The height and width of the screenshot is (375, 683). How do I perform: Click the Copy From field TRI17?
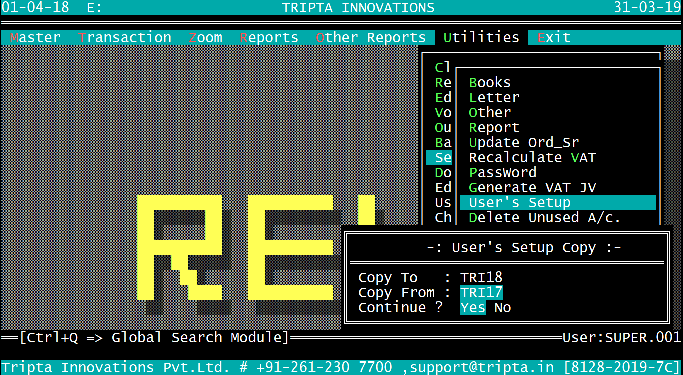pyautogui.click(x=481, y=292)
